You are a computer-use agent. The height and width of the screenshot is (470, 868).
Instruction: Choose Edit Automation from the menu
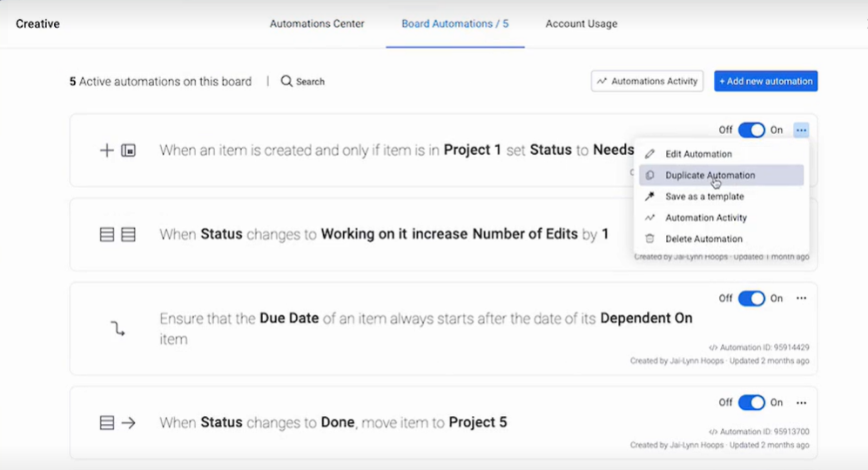point(722,154)
